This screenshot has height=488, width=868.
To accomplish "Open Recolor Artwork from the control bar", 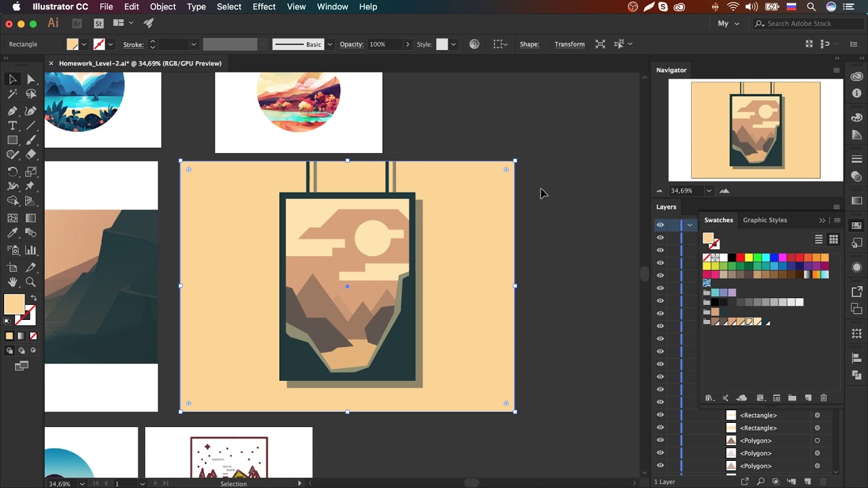I will click(x=475, y=44).
